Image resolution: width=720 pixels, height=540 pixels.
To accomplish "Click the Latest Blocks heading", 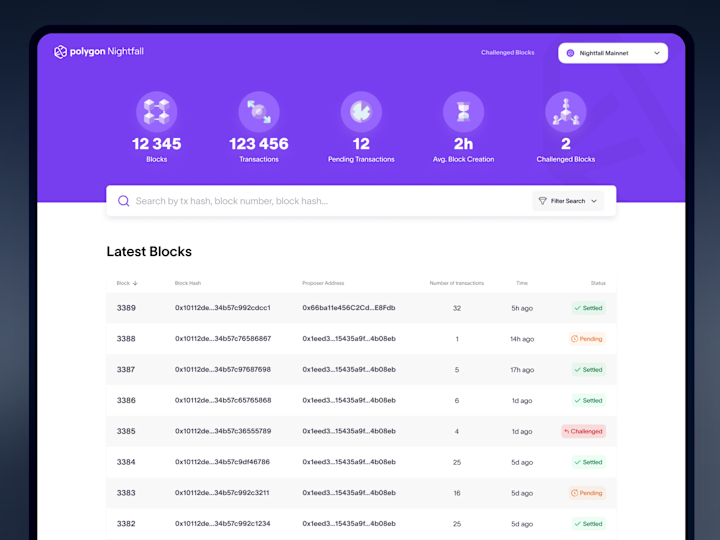I will tap(149, 252).
